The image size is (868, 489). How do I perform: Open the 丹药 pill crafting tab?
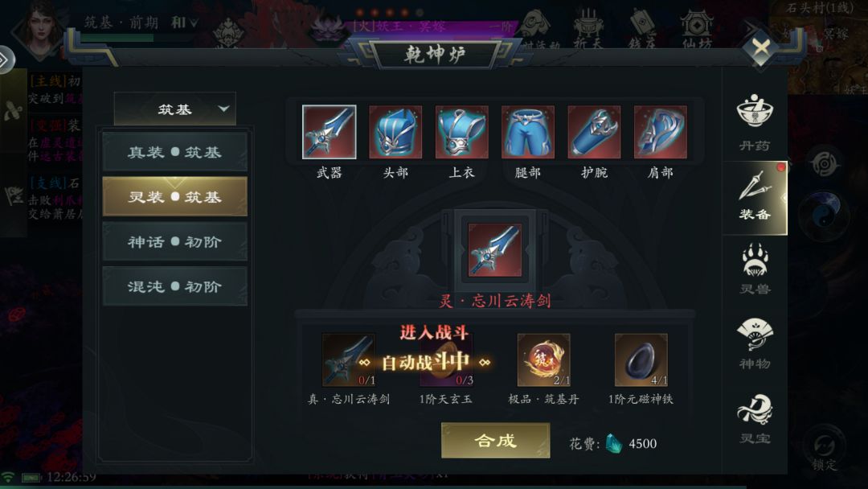(x=755, y=122)
